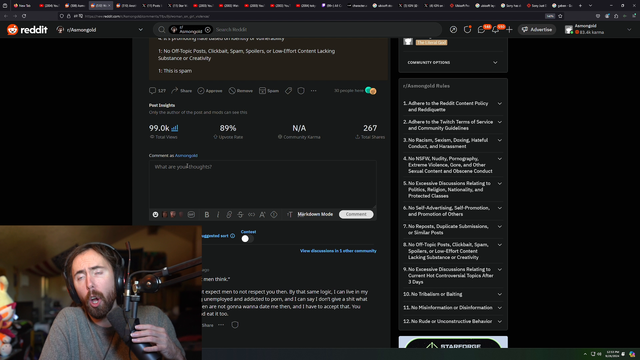Submit with the Comment button
640x360 pixels.
point(356,214)
